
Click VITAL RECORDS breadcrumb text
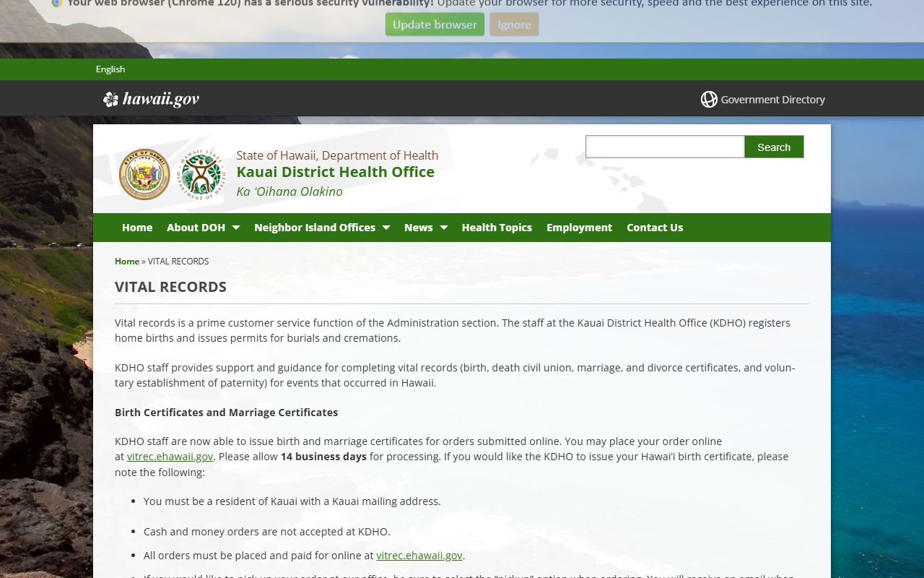[x=178, y=262]
